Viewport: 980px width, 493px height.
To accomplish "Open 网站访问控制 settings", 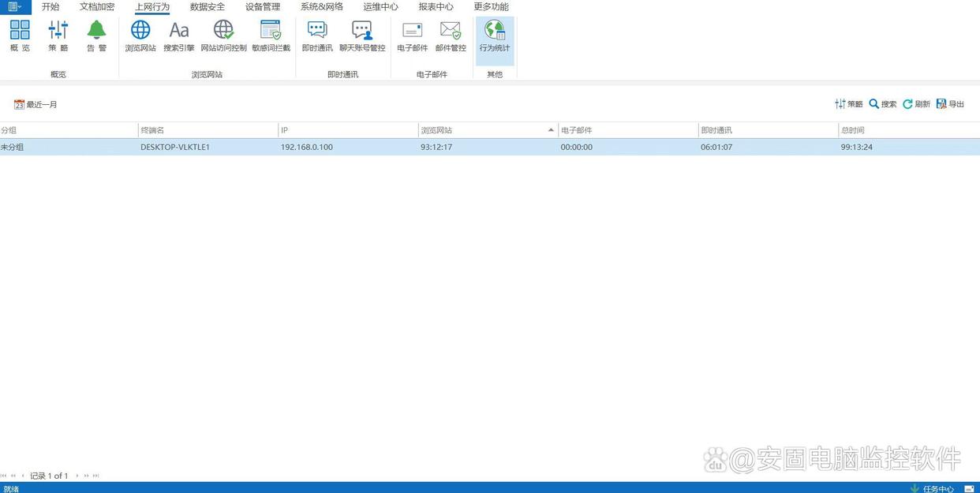I will click(x=223, y=36).
